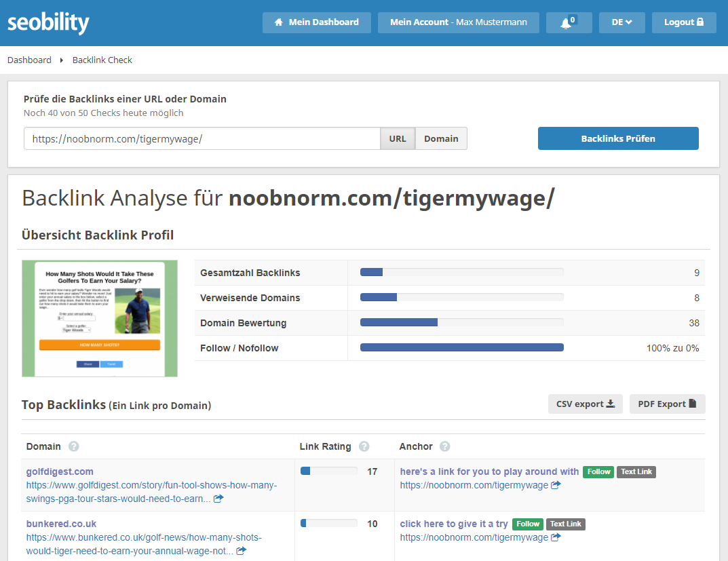The width and height of the screenshot is (728, 561).
Task: Open bunkered target URL noobnorm.com/tigermywage
Action: [474, 538]
